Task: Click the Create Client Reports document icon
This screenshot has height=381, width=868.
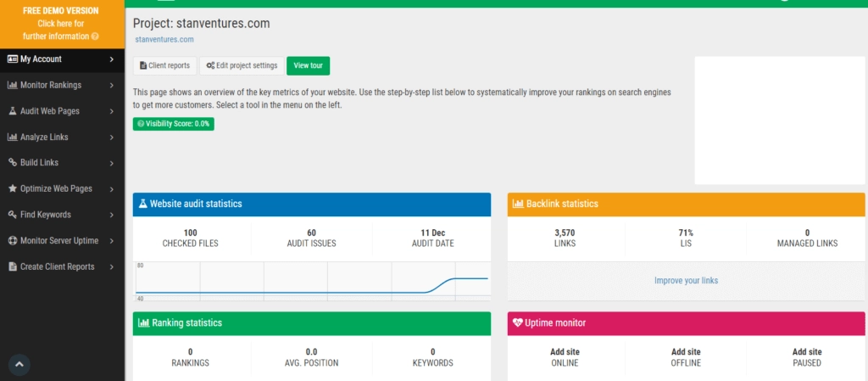Action: (x=13, y=266)
